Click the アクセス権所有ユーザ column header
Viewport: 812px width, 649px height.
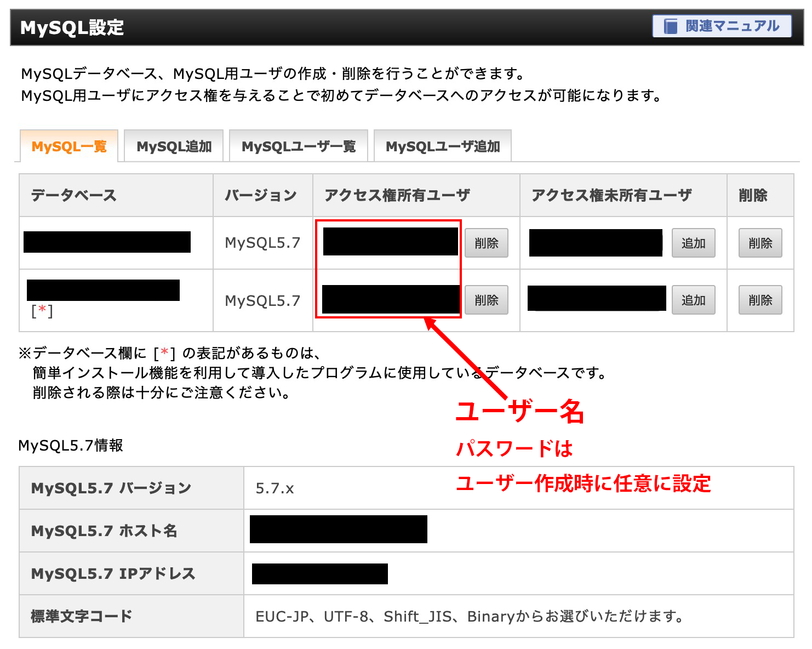[x=397, y=195]
